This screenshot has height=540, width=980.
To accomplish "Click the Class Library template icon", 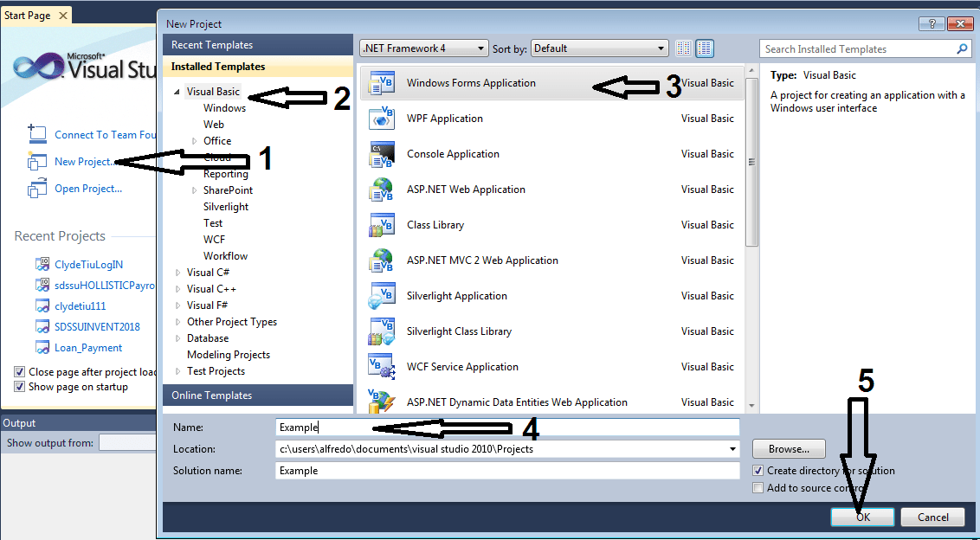I will point(381,225).
